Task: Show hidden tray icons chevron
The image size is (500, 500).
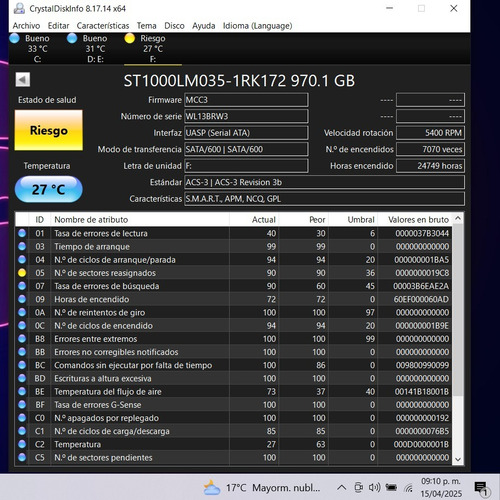Action: click(341, 488)
